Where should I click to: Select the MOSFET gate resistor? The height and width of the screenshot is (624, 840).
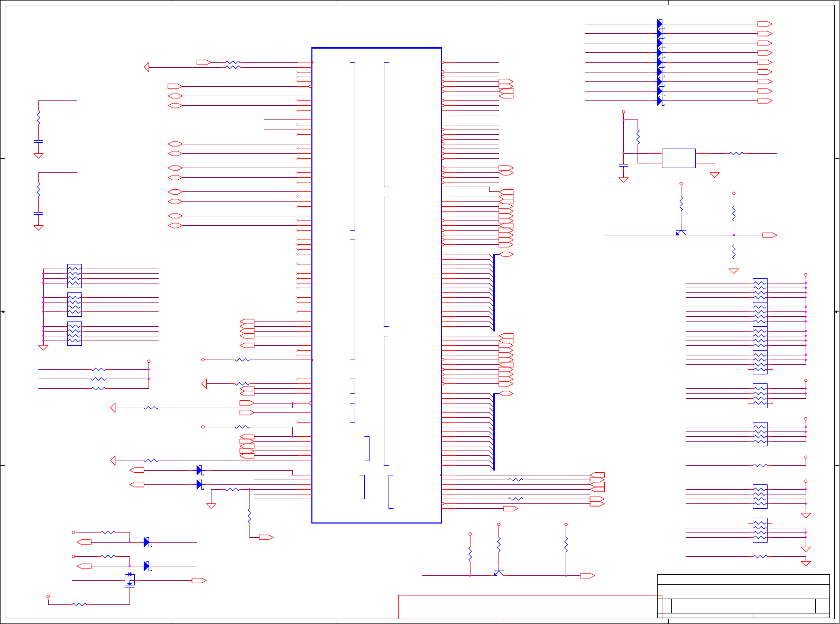point(79,604)
